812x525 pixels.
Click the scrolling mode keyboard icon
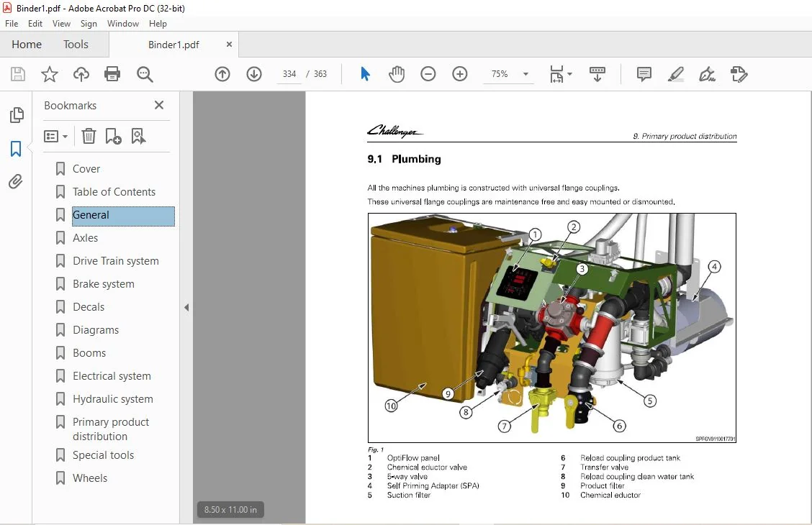[x=597, y=74]
